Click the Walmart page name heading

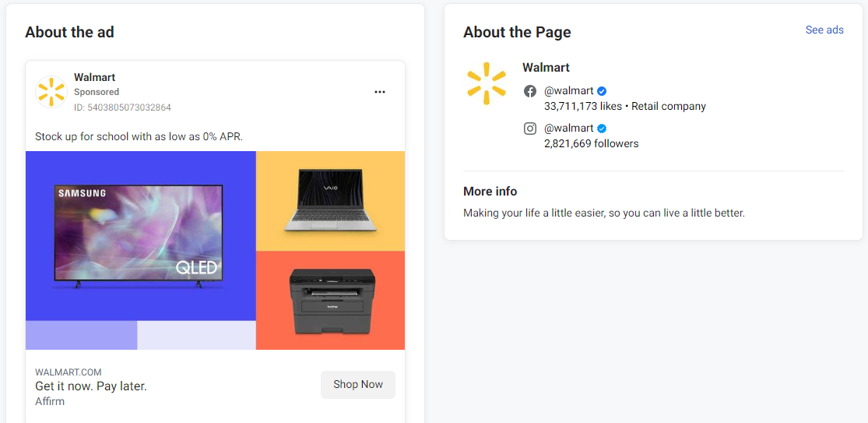[546, 68]
